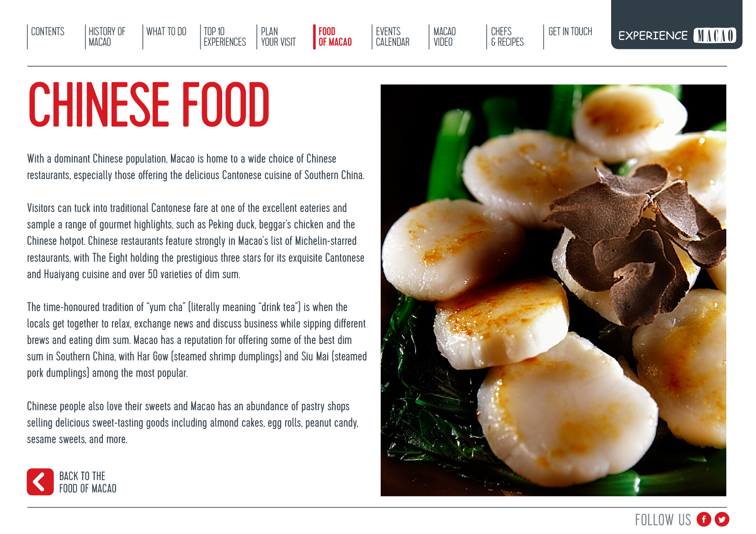
Task: Open the Facebook follow icon
Action: (704, 519)
